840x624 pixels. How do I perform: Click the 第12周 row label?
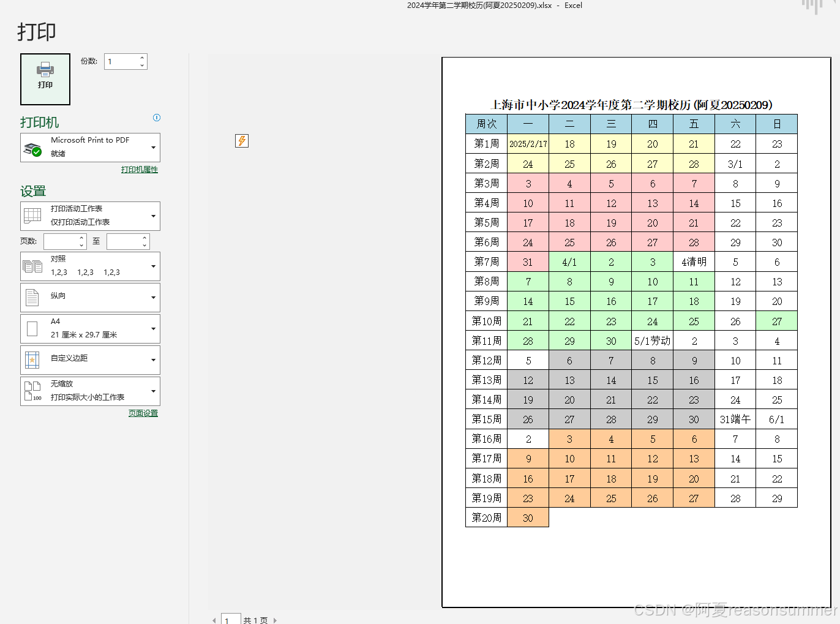[487, 360]
